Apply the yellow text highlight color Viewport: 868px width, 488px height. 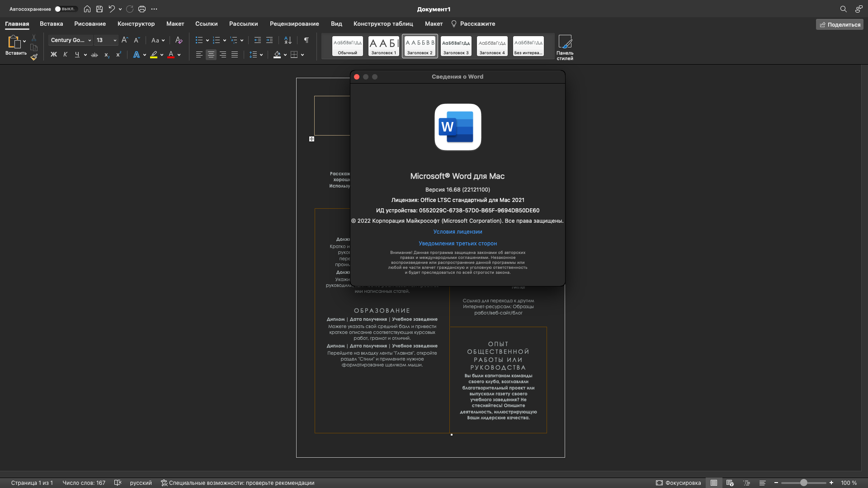pos(154,55)
